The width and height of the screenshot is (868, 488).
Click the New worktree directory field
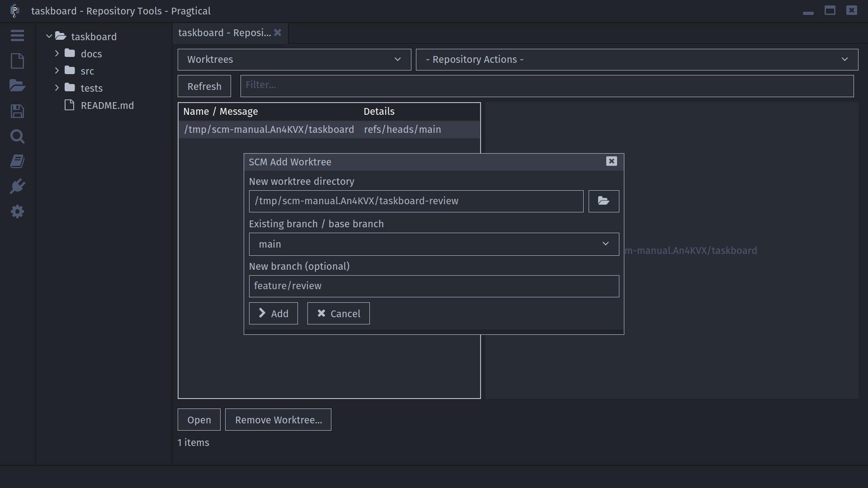416,201
